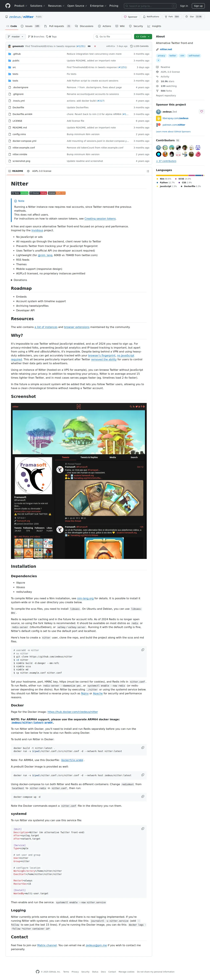Open the nitter.nimble file

click(x=20, y=155)
